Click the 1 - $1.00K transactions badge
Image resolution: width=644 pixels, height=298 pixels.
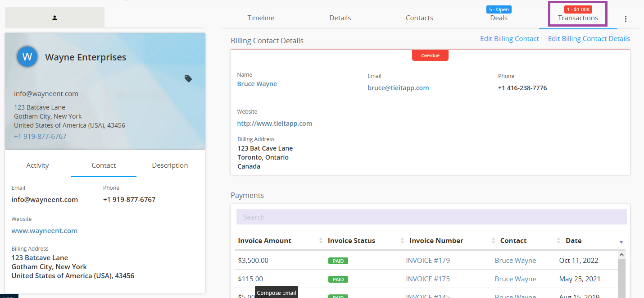(578, 9)
